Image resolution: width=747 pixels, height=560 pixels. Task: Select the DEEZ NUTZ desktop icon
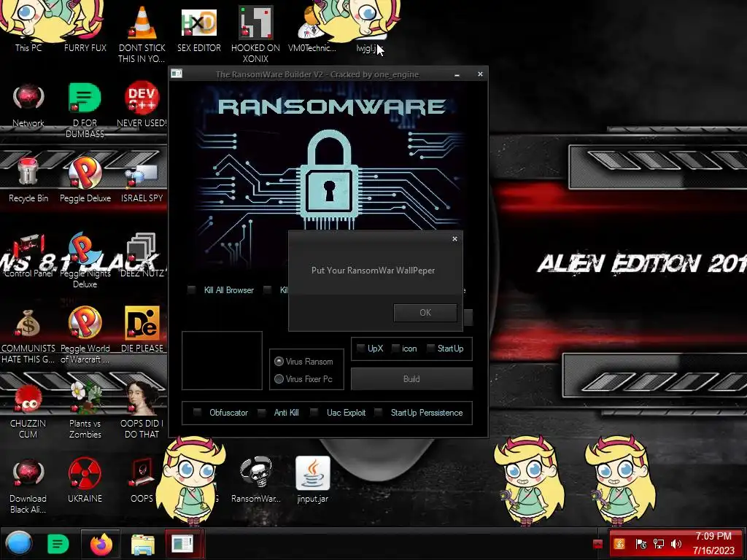tap(142, 255)
